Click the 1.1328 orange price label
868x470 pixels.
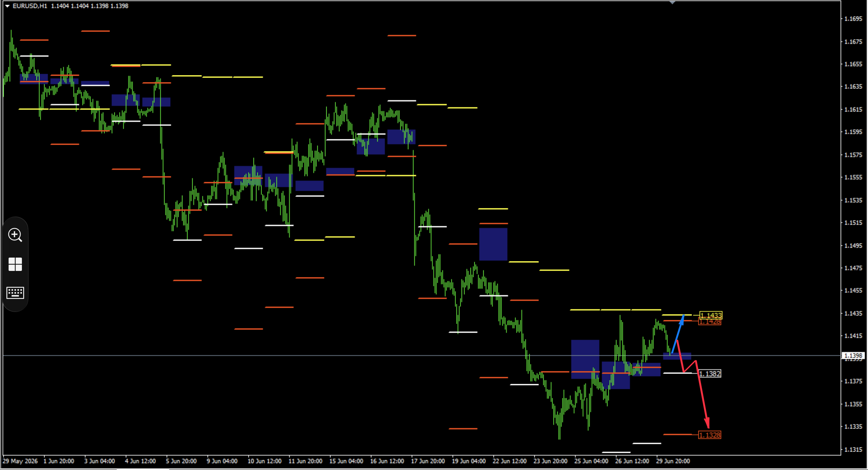[710, 435]
